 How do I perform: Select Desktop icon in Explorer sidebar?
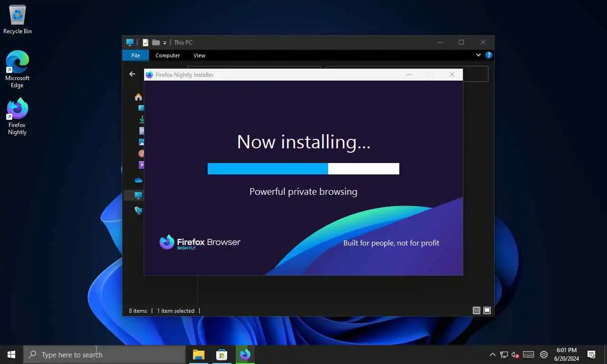click(141, 108)
